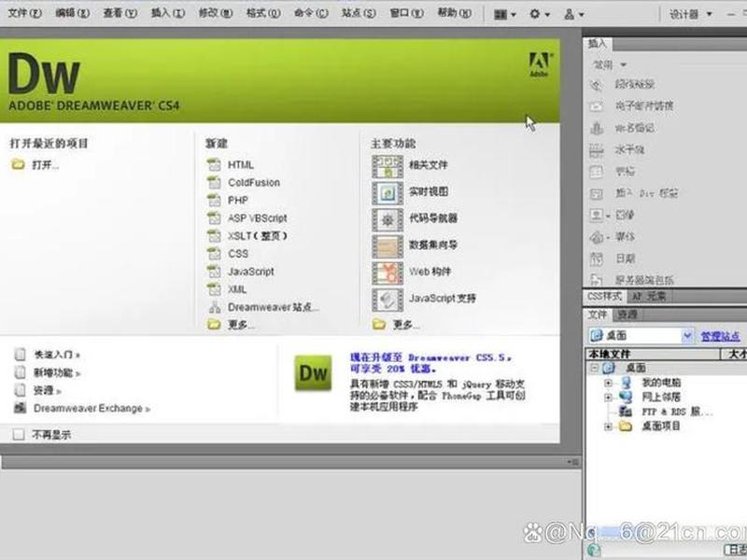The image size is (747, 560).
Task: Click the Dw upgrade promo icon
Action: [313, 372]
